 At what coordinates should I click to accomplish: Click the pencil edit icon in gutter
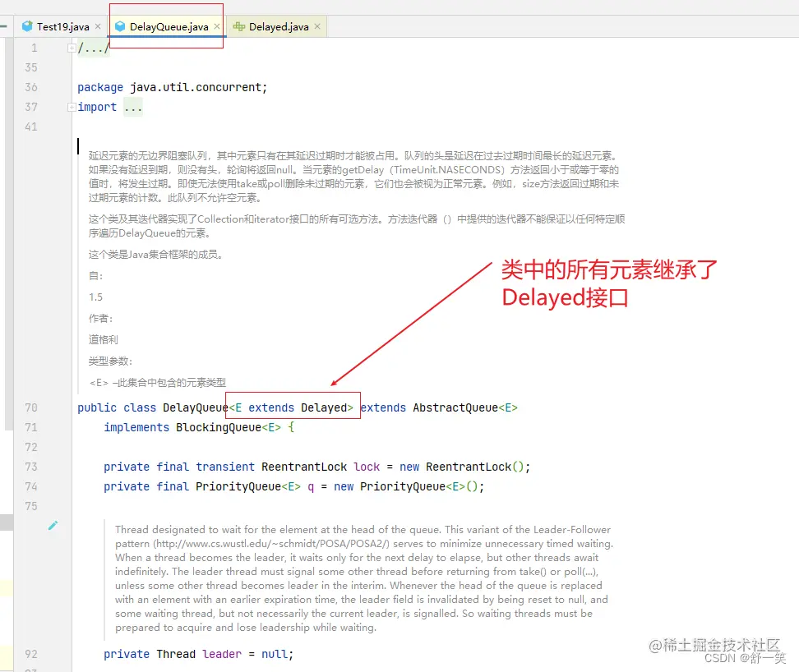click(53, 526)
